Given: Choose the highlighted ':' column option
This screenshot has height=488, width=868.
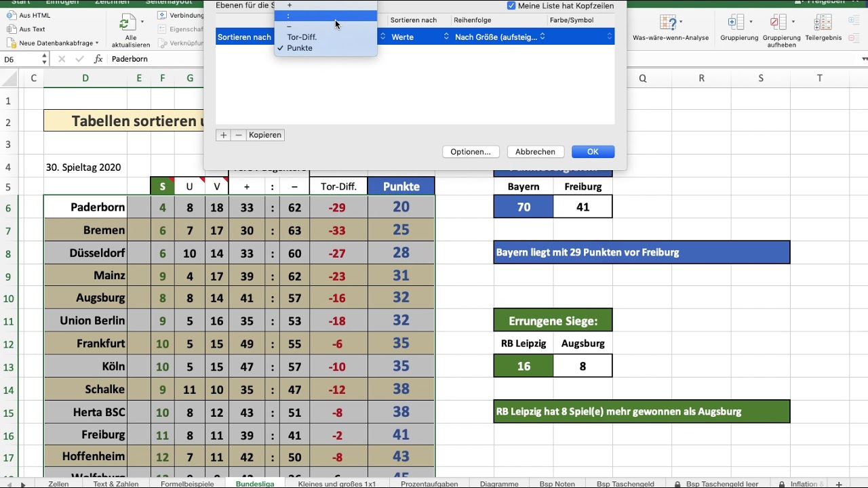Looking at the screenshot, I should pos(325,16).
